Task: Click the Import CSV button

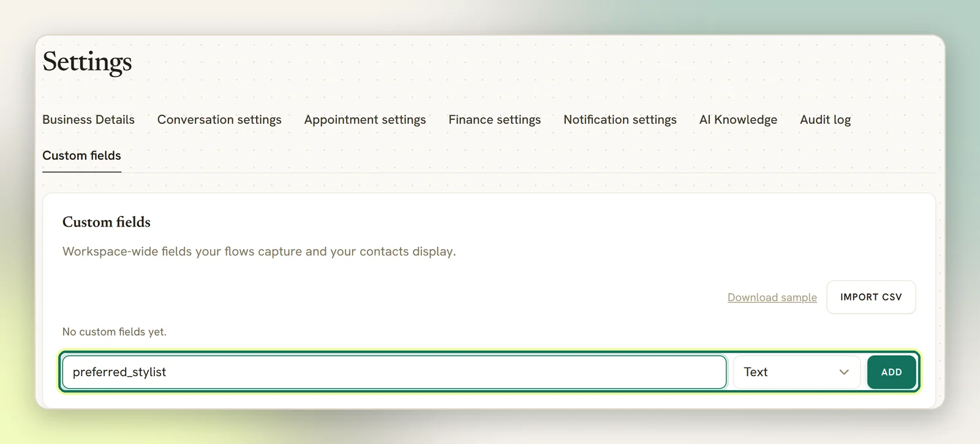Action: 871,297
